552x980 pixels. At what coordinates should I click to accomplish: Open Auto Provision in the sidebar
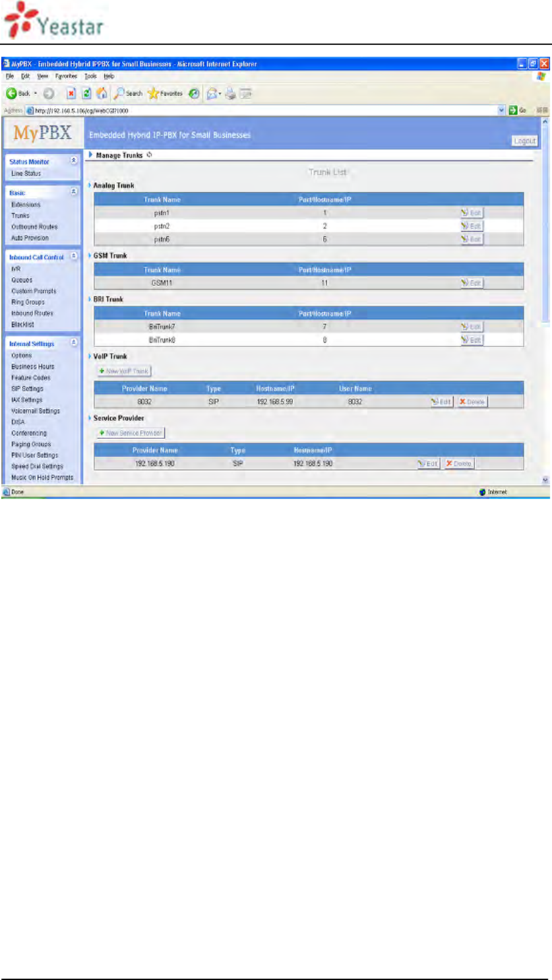pos(30,238)
